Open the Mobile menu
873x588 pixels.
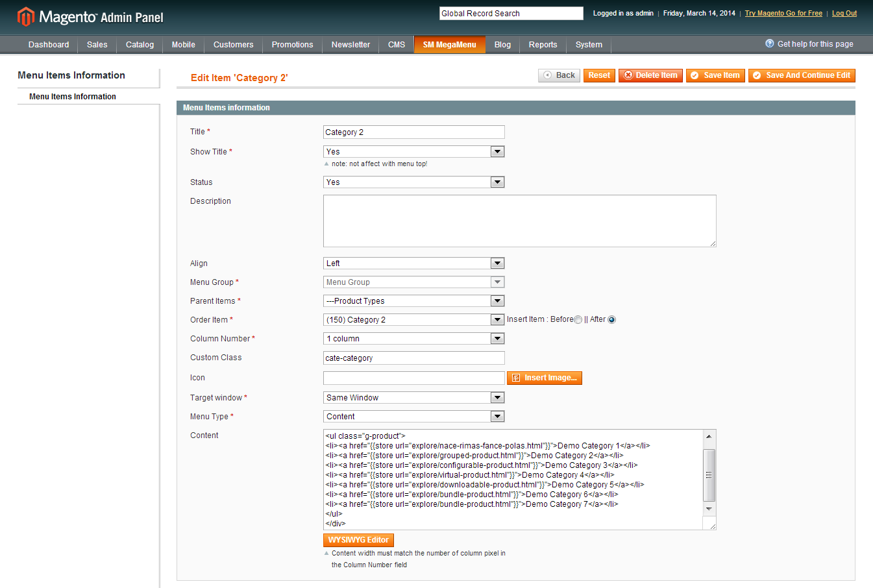coord(184,45)
